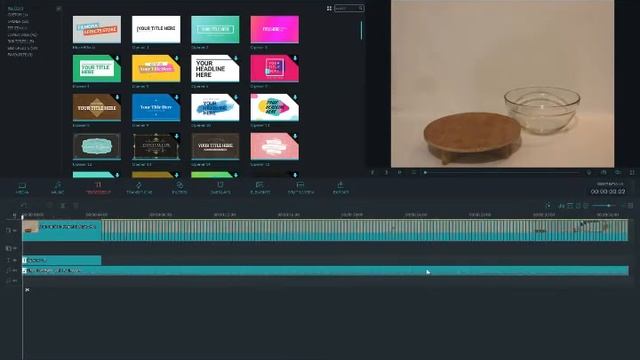Open the Overlays tab
Screen dimensions: 640x360
220,188
